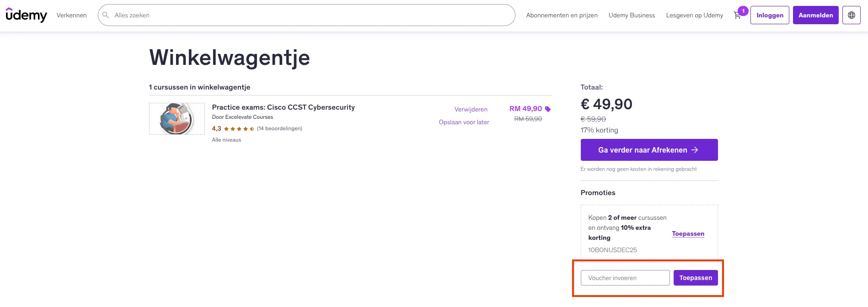Screen dimensions: 868x307
Task: Click the Aanmelden button
Action: [815, 15]
